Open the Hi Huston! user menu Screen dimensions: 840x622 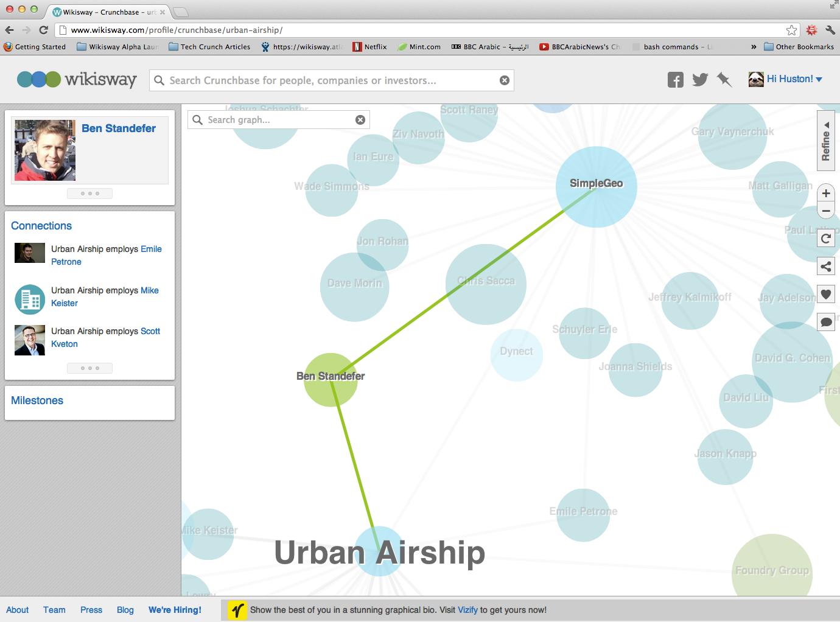pos(794,79)
